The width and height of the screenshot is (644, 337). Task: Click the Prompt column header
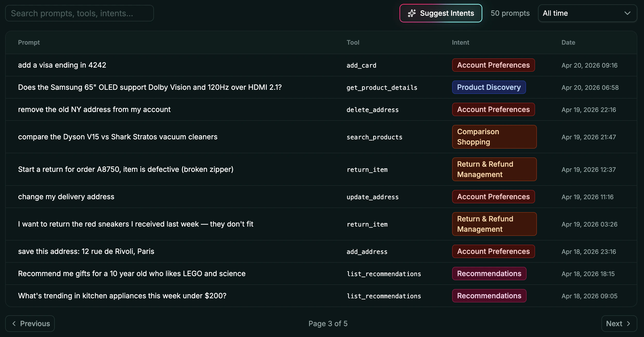29,42
